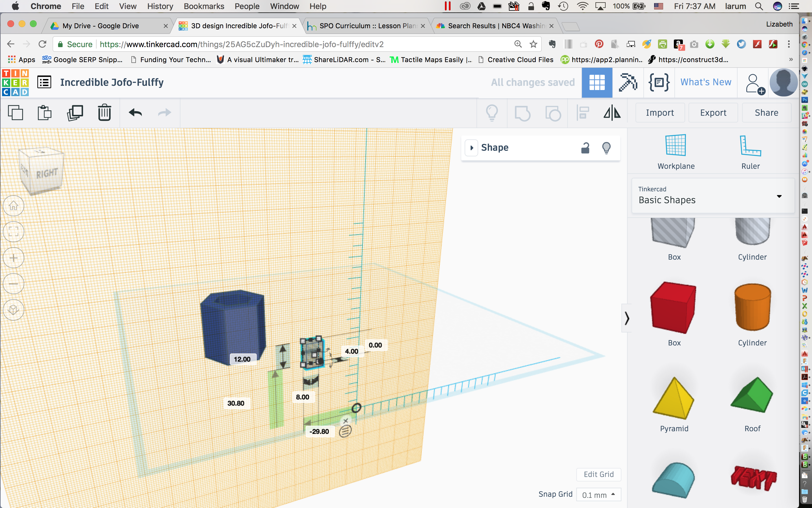The width and height of the screenshot is (812, 508).
Task: Click the Align tool icon
Action: pos(583,113)
